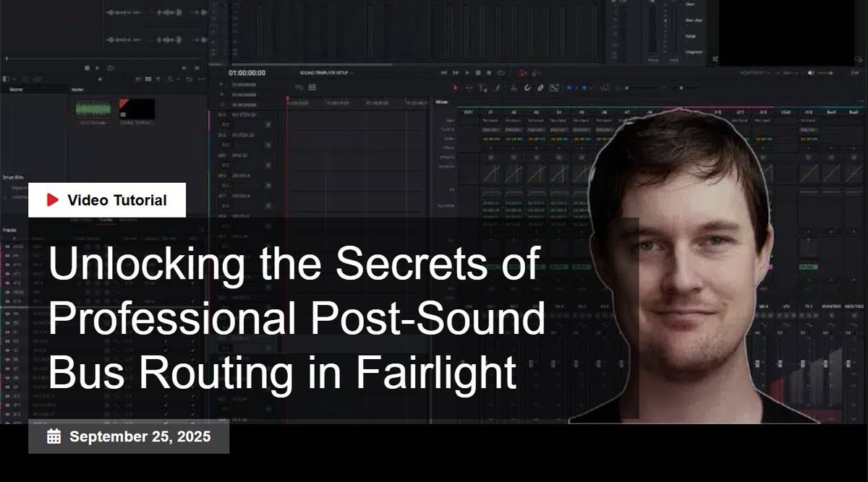868x482 pixels.
Task: Open the Edit Index tab
Action: tap(80, 220)
